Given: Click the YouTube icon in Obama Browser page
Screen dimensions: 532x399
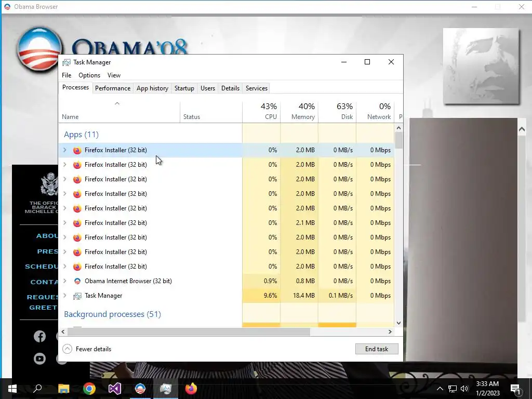Looking at the screenshot, I should tap(39, 358).
